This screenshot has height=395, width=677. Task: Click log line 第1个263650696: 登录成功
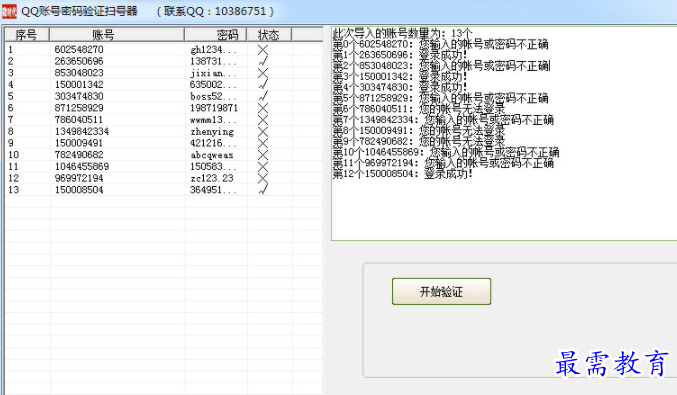click(400, 55)
